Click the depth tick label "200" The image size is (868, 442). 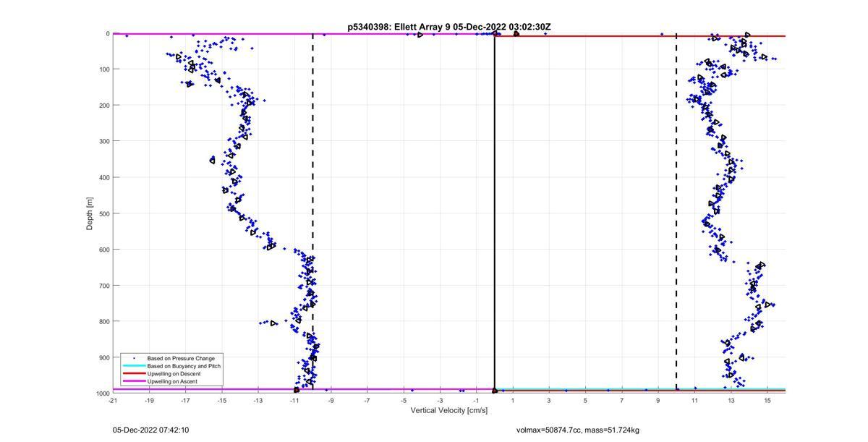coord(104,105)
